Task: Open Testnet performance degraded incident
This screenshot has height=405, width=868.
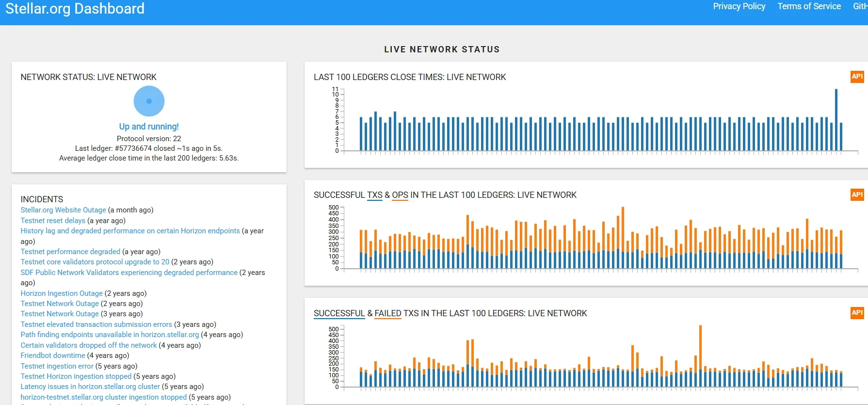Action: click(70, 252)
